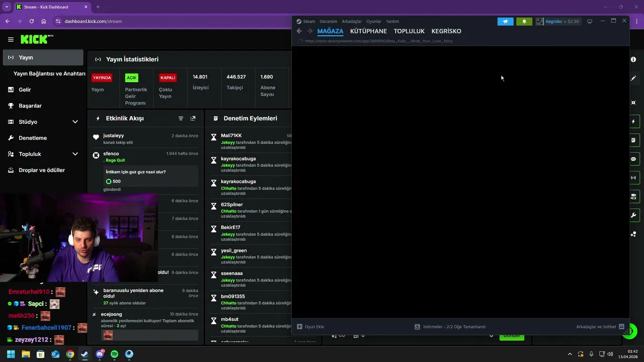Toggle the moderation notes panel icon
This screenshot has height=362, width=644.
tap(633, 140)
